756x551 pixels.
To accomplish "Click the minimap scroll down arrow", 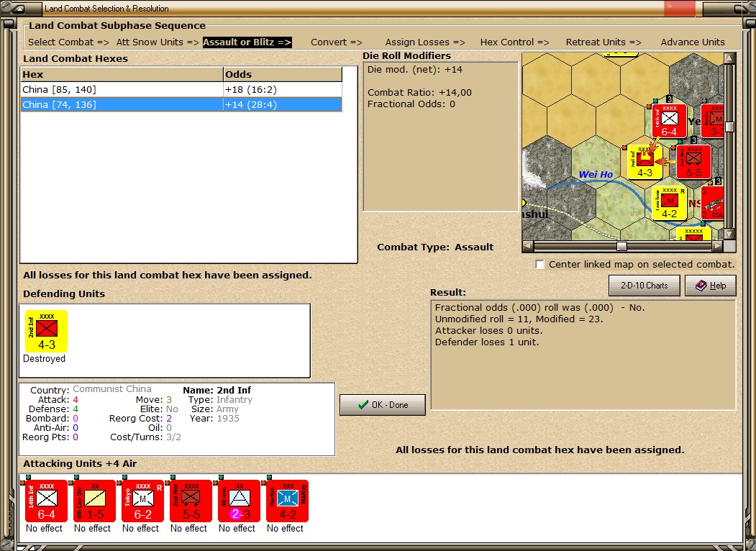I will point(729,234).
